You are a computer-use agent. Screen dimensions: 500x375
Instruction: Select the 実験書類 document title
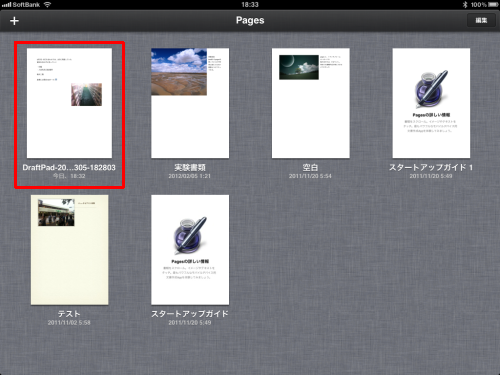click(x=190, y=167)
